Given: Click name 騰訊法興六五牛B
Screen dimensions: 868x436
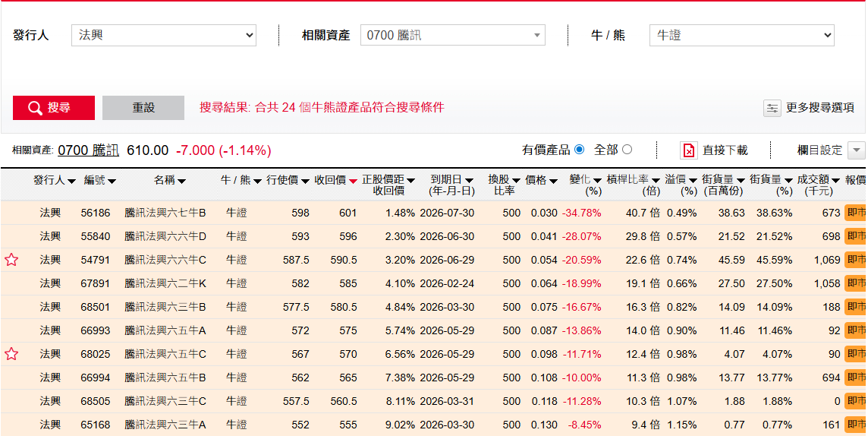Looking at the screenshot, I should (165, 378).
